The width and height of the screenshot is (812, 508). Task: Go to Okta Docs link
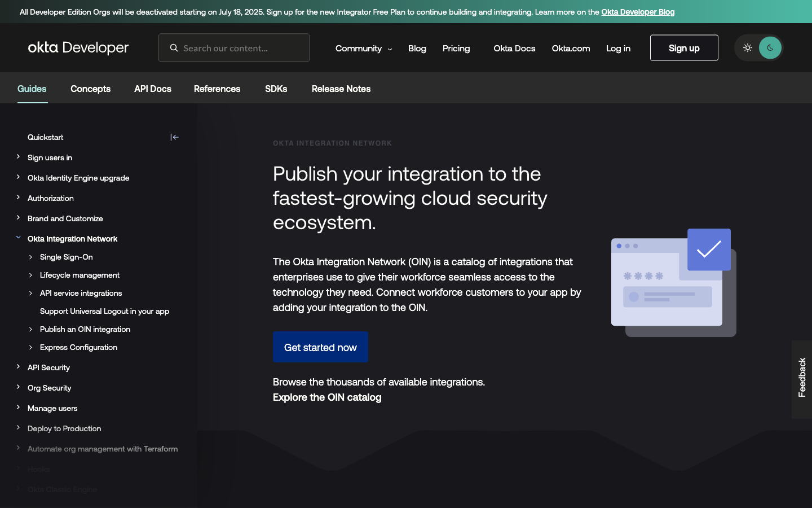coord(514,49)
